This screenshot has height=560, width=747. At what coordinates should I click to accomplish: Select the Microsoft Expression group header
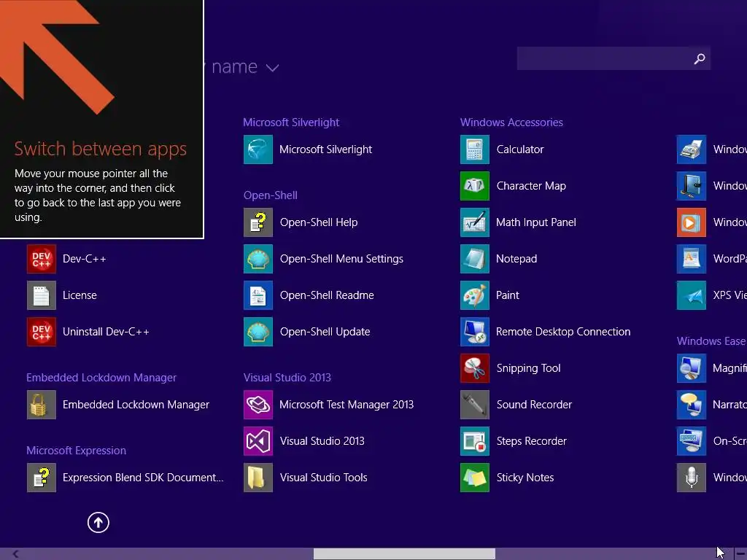click(x=76, y=451)
